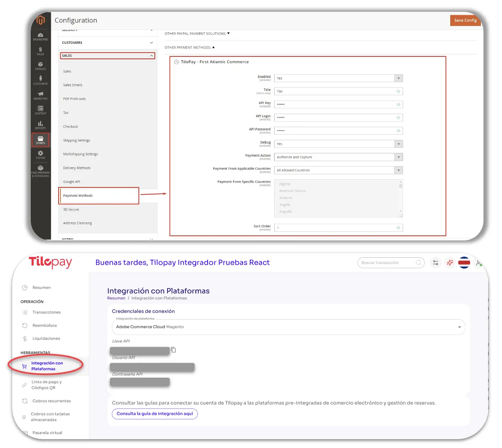
Task: Select Address Cleansing menu item
Action: click(77, 223)
